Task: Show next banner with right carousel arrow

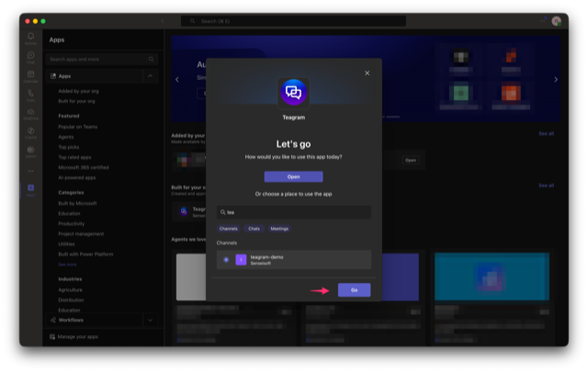Action: [x=556, y=80]
